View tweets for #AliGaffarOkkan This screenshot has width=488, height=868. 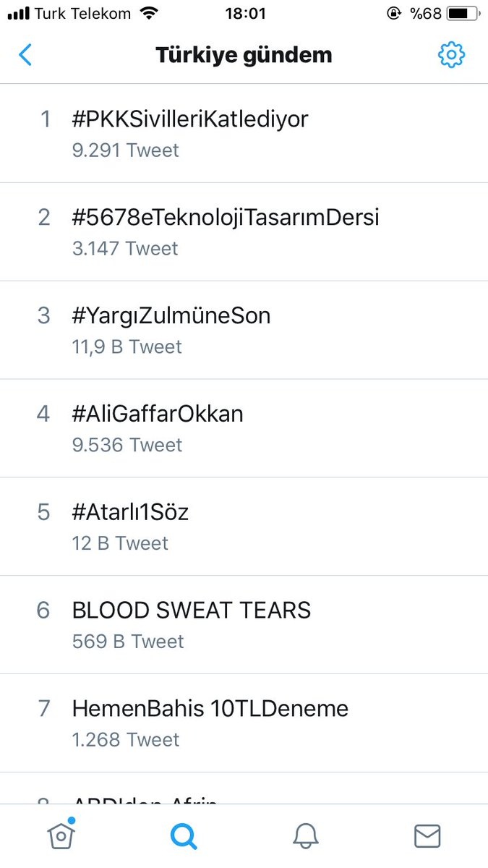[158, 414]
